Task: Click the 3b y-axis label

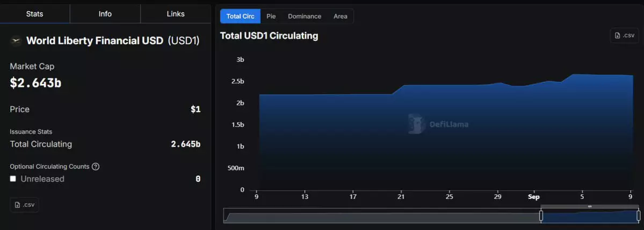Action: coord(240,60)
